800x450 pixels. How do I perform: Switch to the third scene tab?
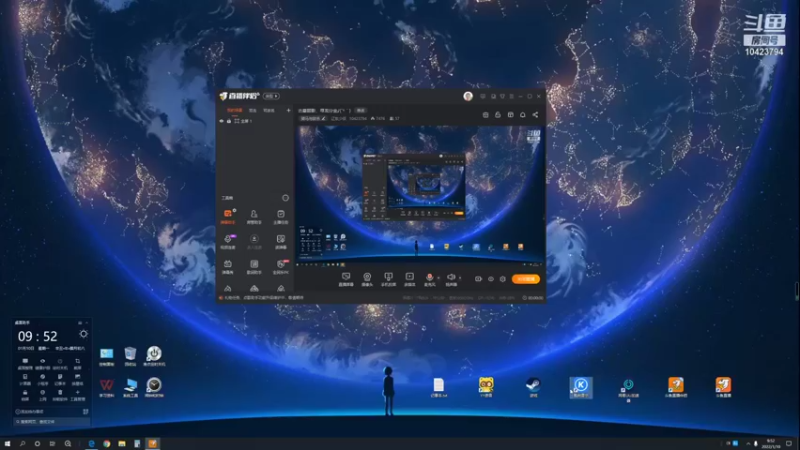(268, 110)
